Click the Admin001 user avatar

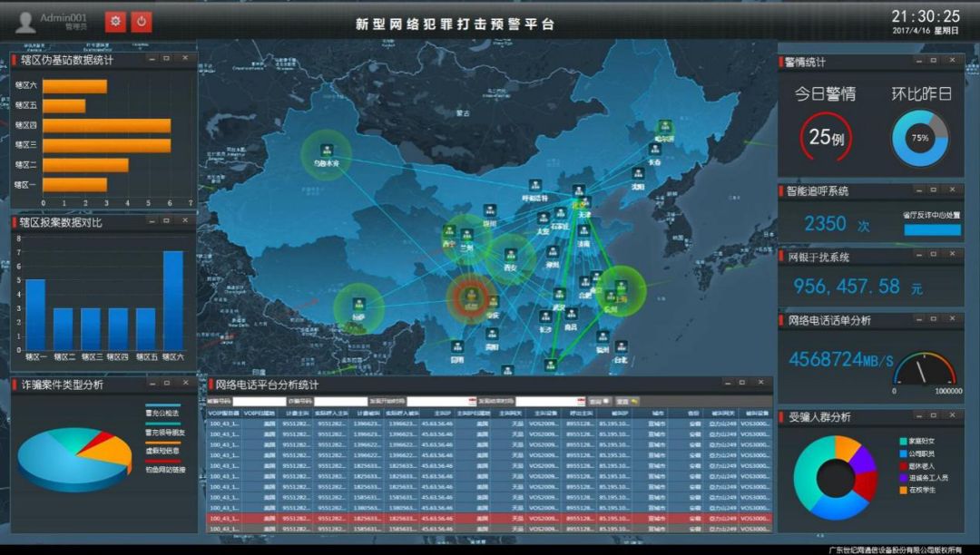click(25, 22)
